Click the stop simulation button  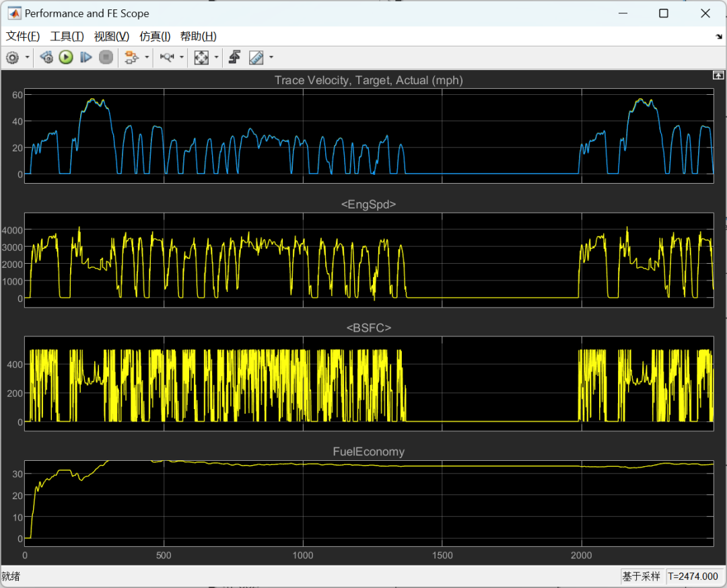click(106, 57)
